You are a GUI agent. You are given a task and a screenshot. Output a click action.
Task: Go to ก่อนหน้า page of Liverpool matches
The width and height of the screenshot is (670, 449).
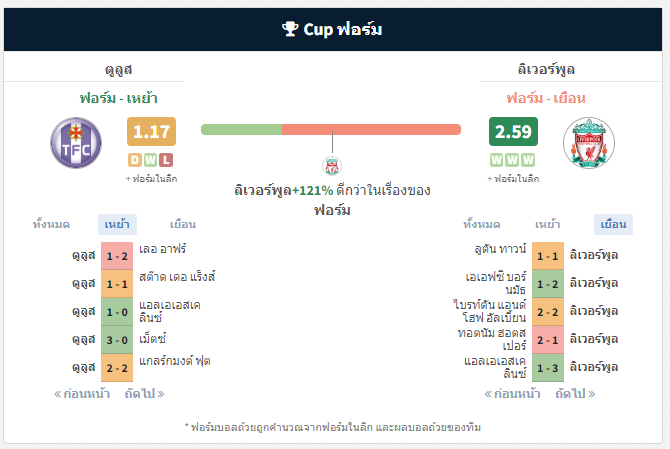point(512,393)
